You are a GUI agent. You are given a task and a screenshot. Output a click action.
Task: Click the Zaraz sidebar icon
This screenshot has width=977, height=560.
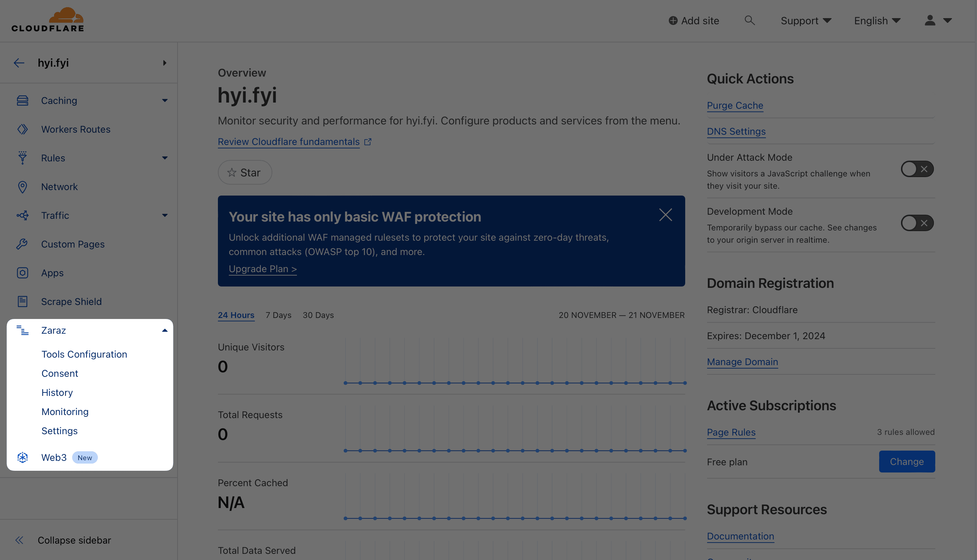point(22,330)
